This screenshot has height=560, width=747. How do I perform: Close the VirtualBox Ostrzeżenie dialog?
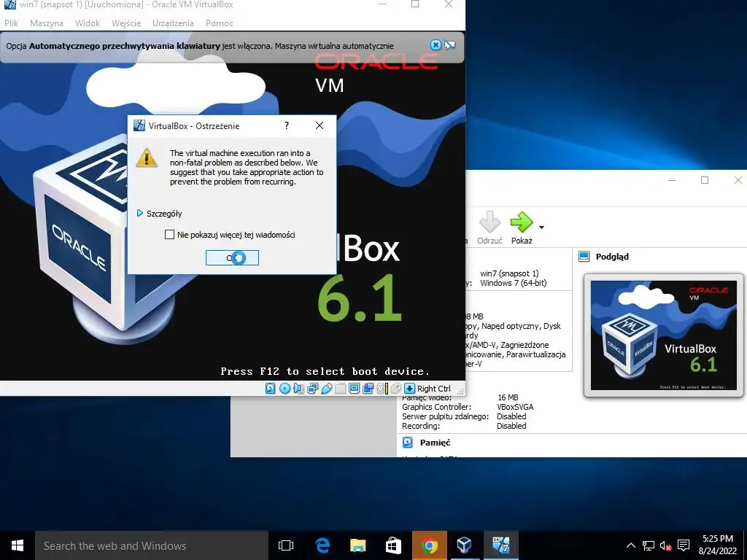tap(320, 125)
